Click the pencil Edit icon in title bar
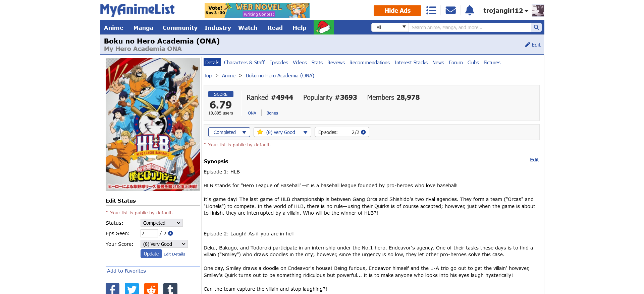 click(x=533, y=45)
